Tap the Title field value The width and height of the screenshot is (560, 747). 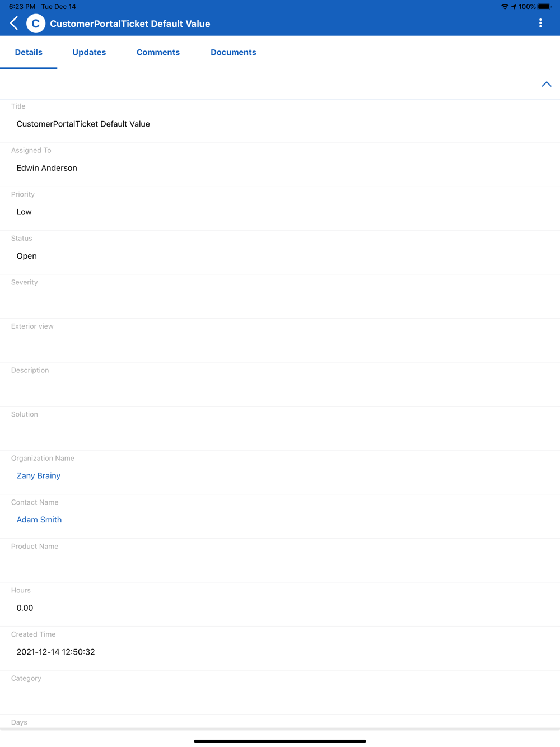(x=83, y=124)
